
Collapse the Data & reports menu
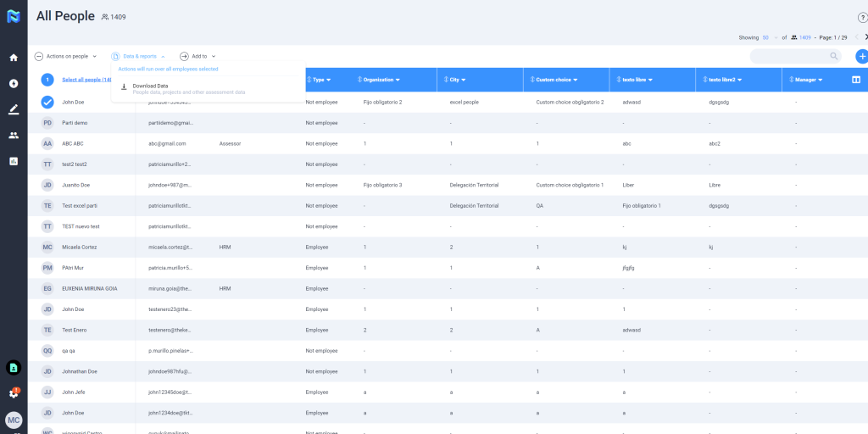(138, 56)
